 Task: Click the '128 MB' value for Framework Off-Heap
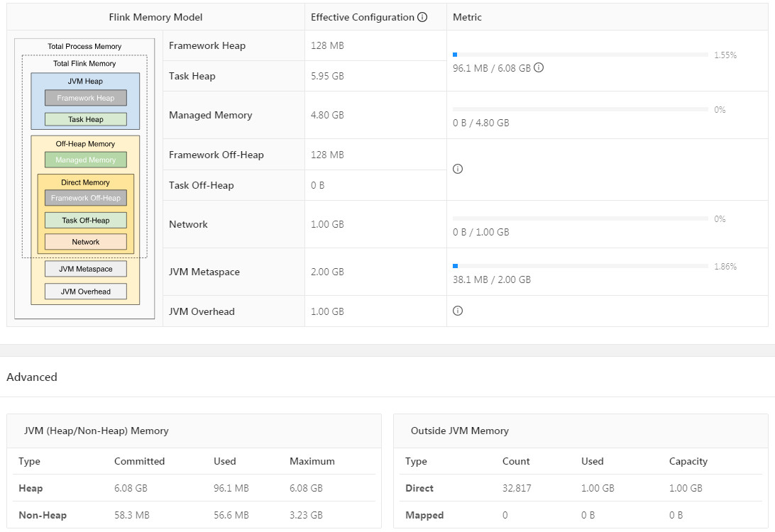click(x=327, y=155)
